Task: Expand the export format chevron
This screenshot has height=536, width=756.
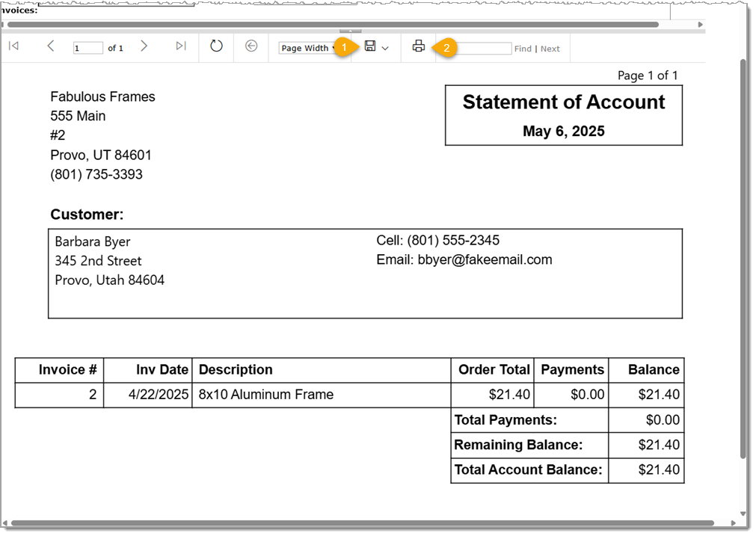Action: tap(384, 46)
